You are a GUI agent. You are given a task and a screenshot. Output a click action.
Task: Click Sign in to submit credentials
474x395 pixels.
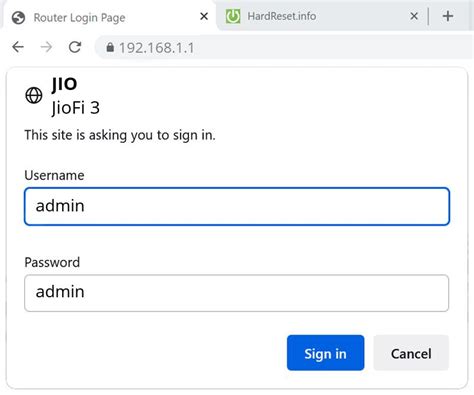point(325,353)
